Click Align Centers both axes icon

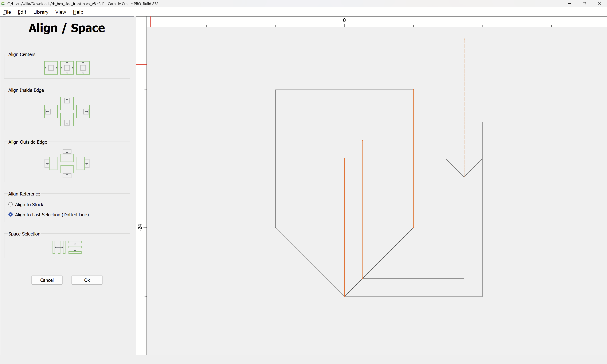click(67, 68)
